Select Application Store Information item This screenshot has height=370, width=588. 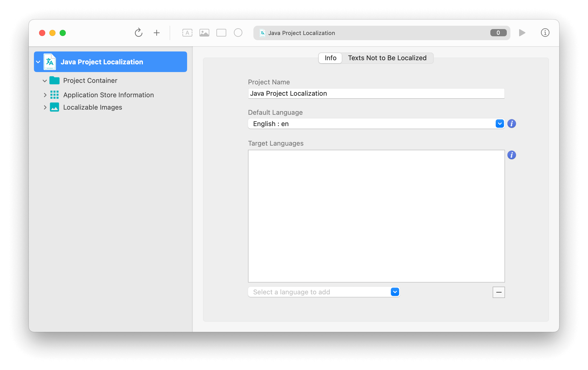click(x=108, y=95)
